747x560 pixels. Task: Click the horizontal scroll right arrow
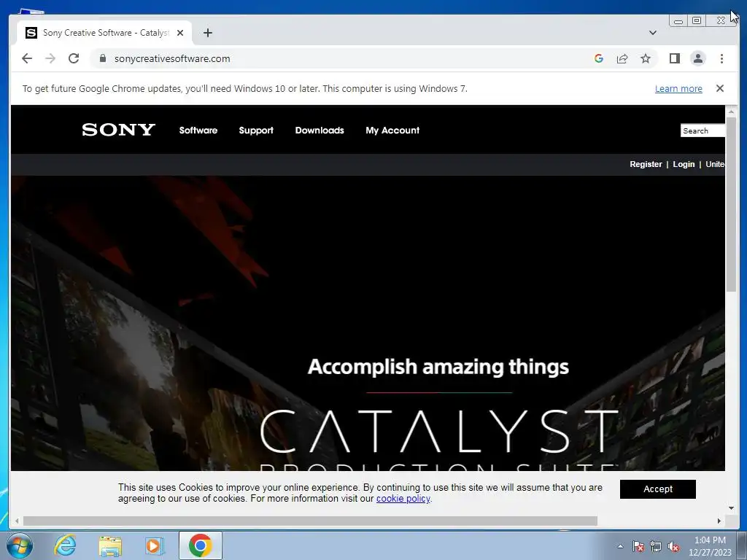tap(719, 521)
